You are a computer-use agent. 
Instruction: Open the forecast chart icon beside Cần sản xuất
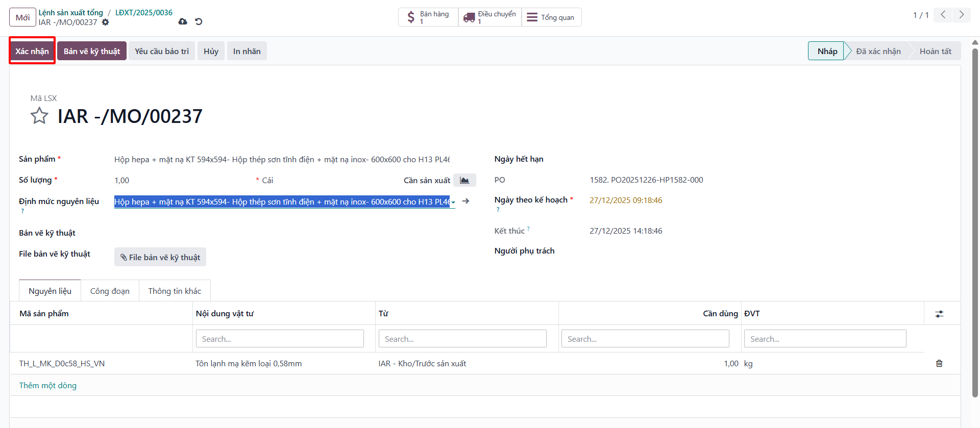tap(464, 180)
